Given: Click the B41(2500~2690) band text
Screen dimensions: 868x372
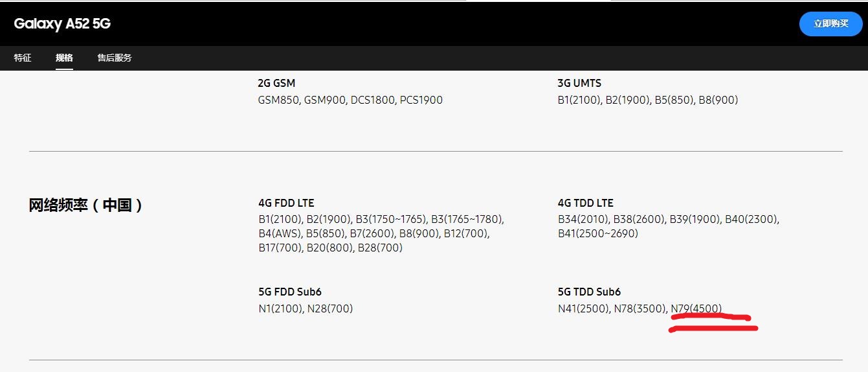Looking at the screenshot, I should click(x=597, y=233).
